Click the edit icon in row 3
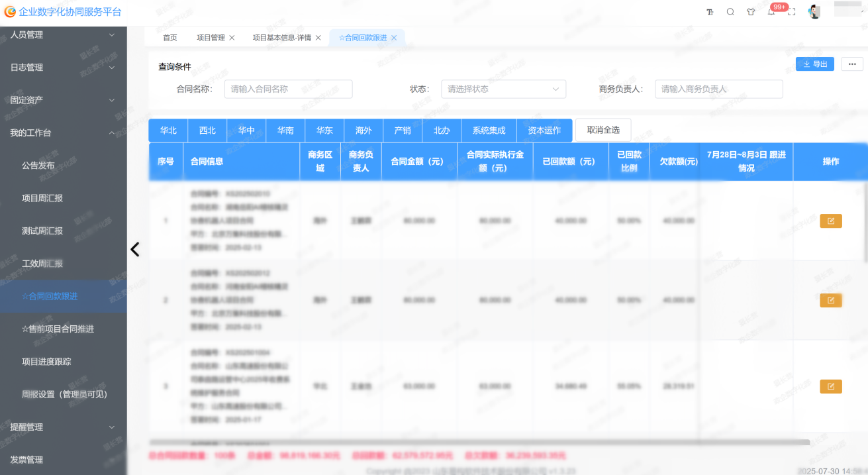The image size is (868, 475). coord(830,386)
